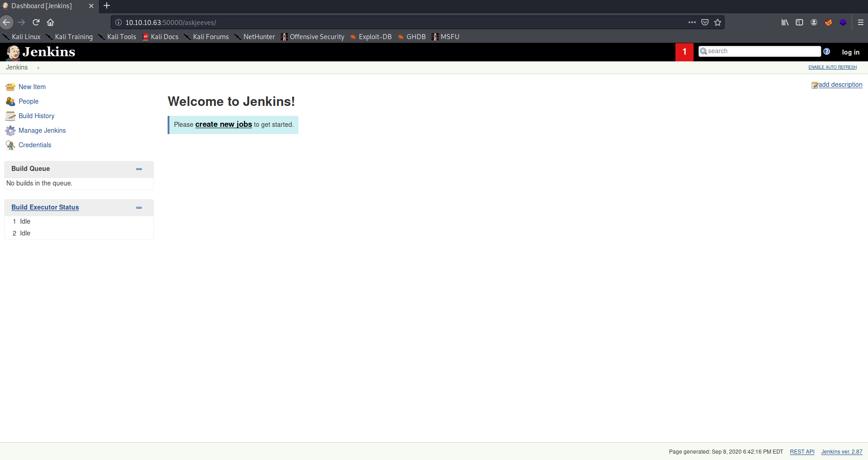Open Manage Jenkins gear icon

point(10,130)
